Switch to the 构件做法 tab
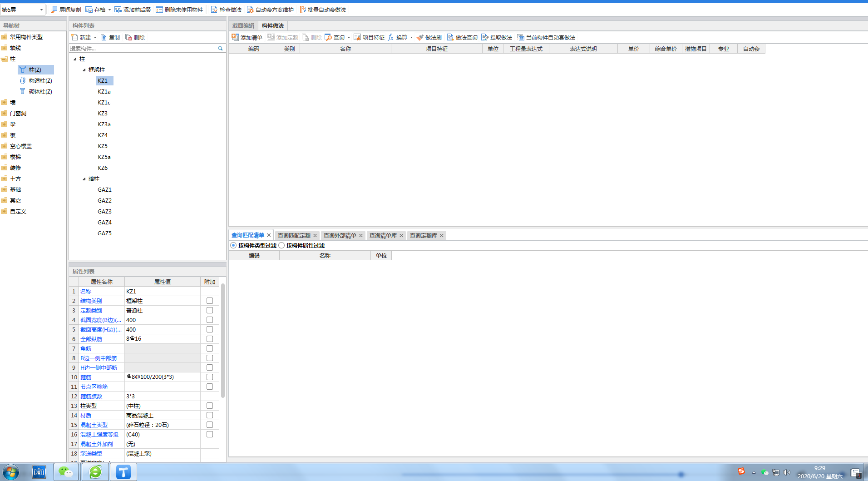This screenshot has width=868, height=481. [x=273, y=26]
